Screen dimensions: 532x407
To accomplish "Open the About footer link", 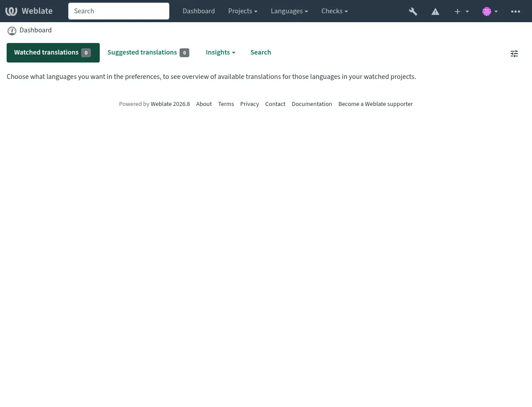I will coord(204,104).
